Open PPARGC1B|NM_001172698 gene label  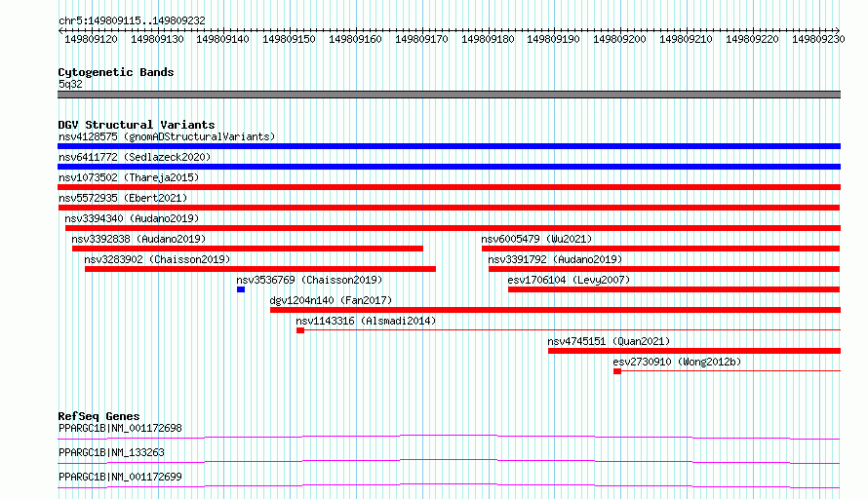(120, 428)
